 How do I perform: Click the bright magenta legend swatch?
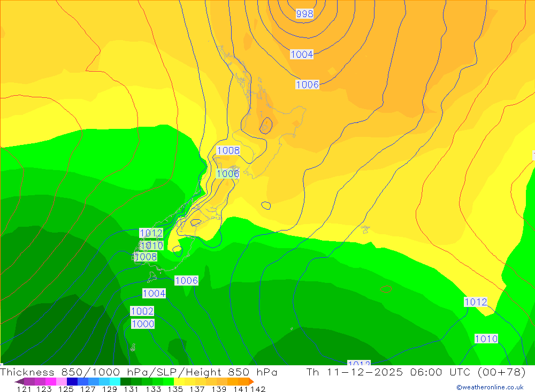(x=50, y=381)
